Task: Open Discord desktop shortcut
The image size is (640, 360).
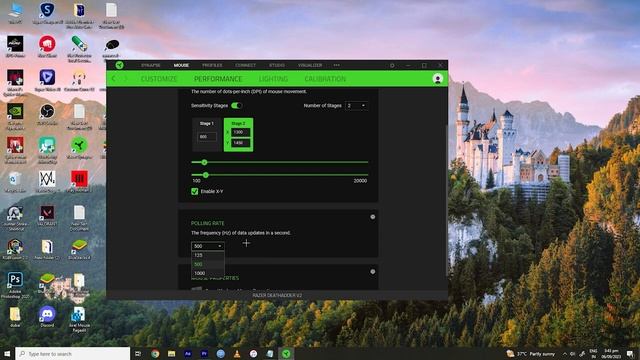Action: pos(47,316)
